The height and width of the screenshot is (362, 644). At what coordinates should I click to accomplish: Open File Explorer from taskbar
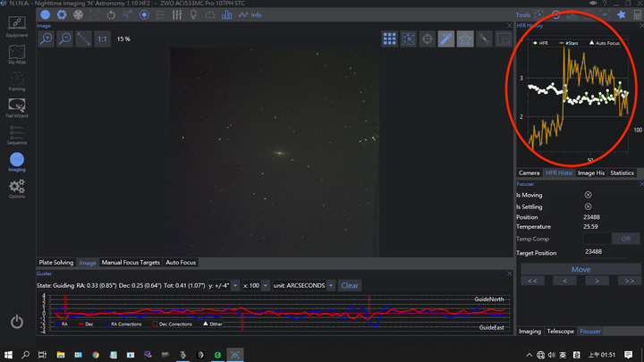[x=61, y=355]
